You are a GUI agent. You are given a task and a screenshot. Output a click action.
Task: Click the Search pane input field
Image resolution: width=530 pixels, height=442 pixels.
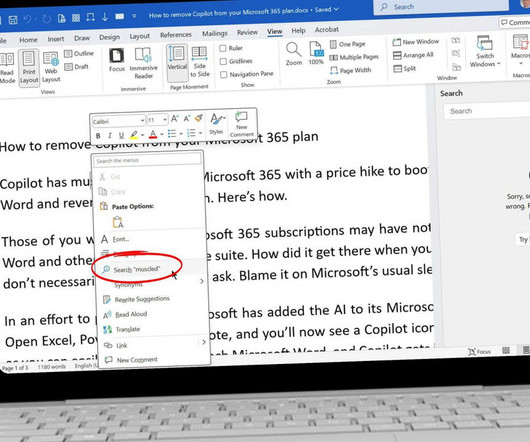point(487,111)
